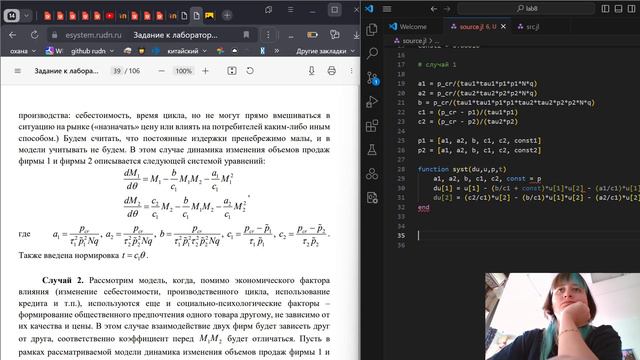The image size is (640, 360).
Task: Open the Testing flask view
Action: pos(372,150)
